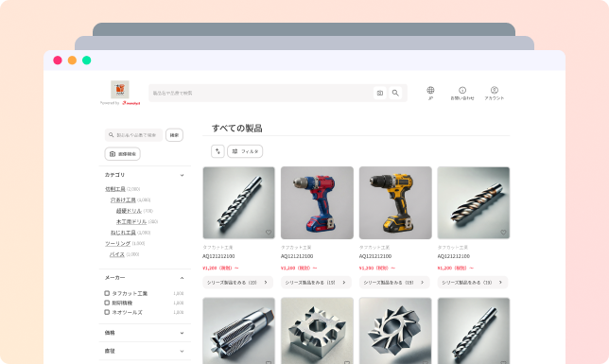Click the ¥1,200 price under the silver drill bit
This screenshot has width=609, height=364.
click(x=220, y=269)
